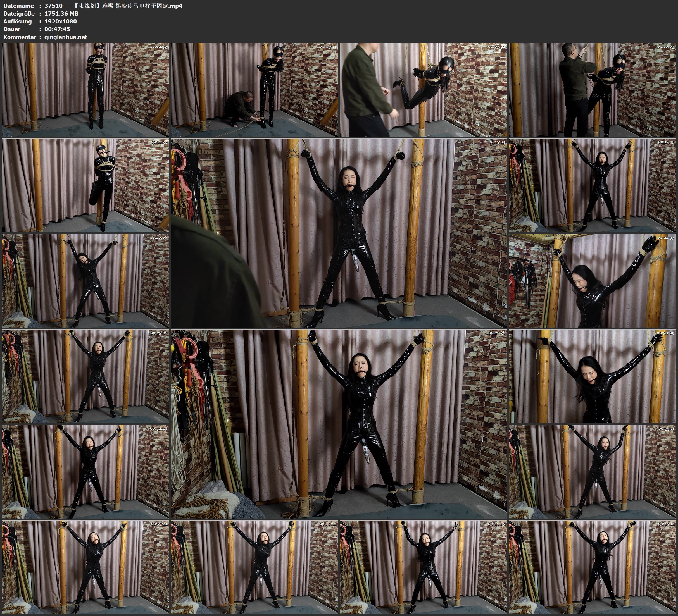
Task: Open the large thumbnail timestamped 00:27:38
Action: (x=339, y=424)
